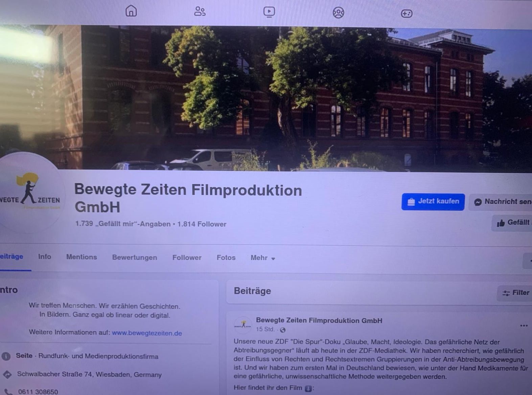532x395 pixels.
Task: Click the Nachricht senden button
Action: 501,202
